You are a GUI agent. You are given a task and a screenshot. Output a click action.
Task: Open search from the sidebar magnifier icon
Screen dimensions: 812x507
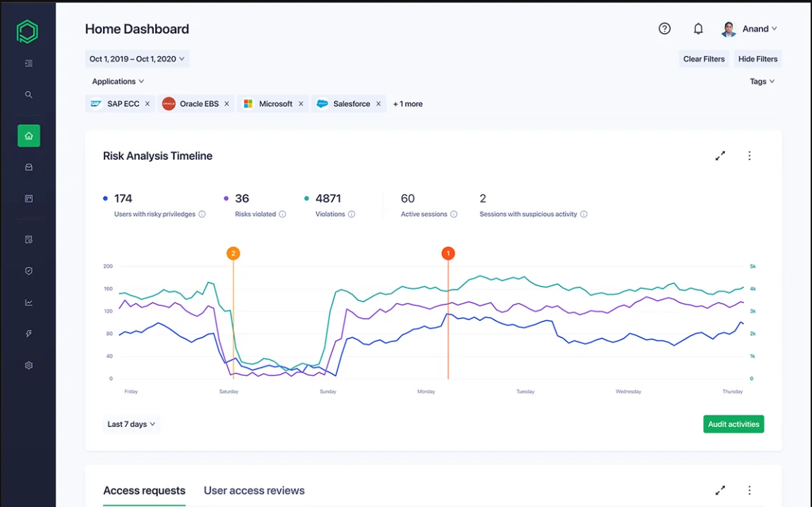click(29, 95)
